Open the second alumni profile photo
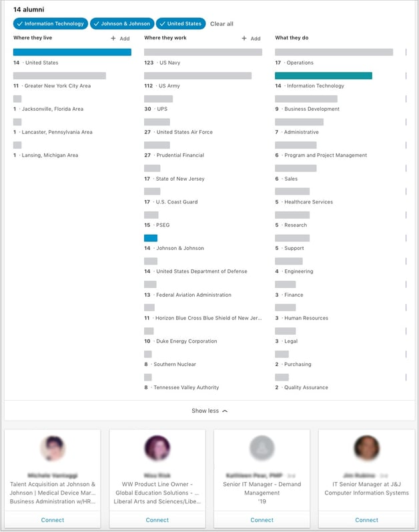 157,449
